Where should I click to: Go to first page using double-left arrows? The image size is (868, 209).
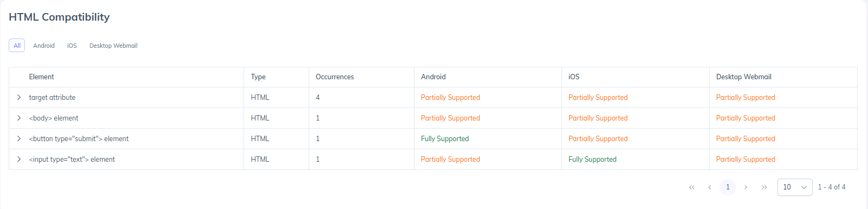point(692,187)
